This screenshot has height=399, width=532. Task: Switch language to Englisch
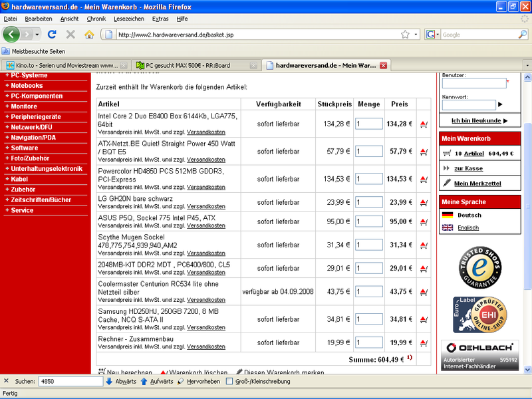click(468, 227)
